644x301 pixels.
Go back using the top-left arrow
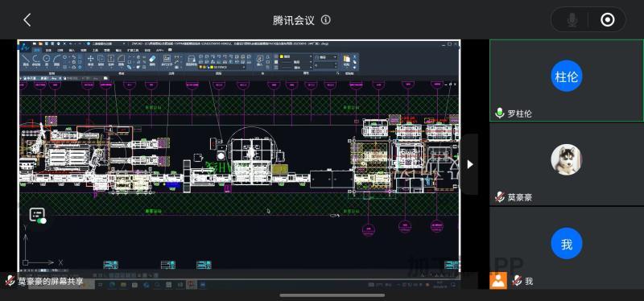click(27, 19)
